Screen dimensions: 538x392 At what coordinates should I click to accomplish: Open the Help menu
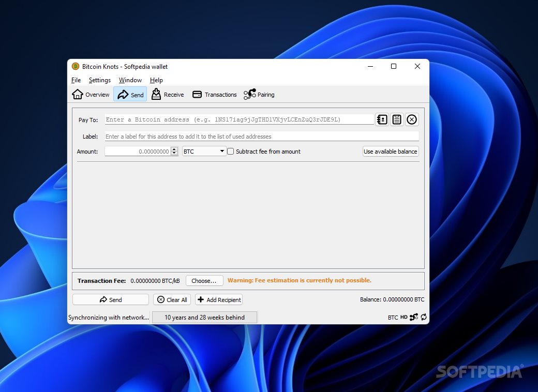[156, 80]
